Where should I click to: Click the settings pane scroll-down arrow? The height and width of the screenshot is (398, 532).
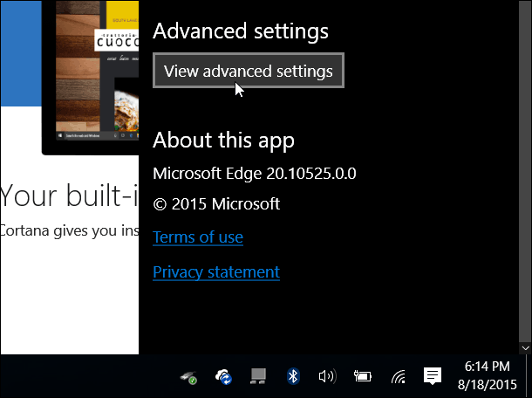526,348
